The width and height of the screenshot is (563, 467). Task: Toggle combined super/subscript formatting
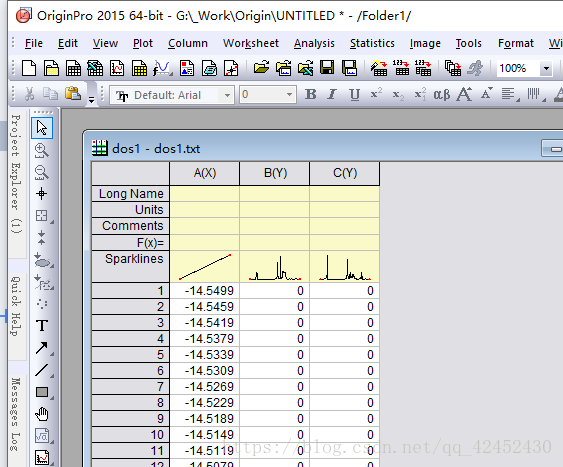tap(420, 94)
